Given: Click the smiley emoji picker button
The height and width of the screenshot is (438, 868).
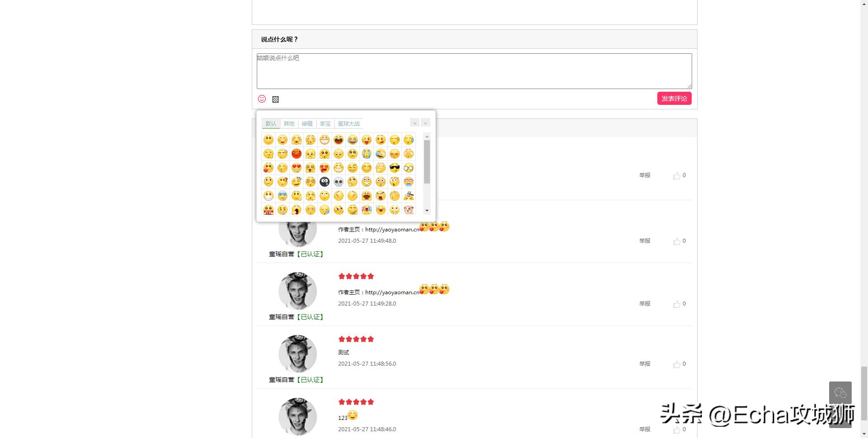Looking at the screenshot, I should tap(262, 99).
